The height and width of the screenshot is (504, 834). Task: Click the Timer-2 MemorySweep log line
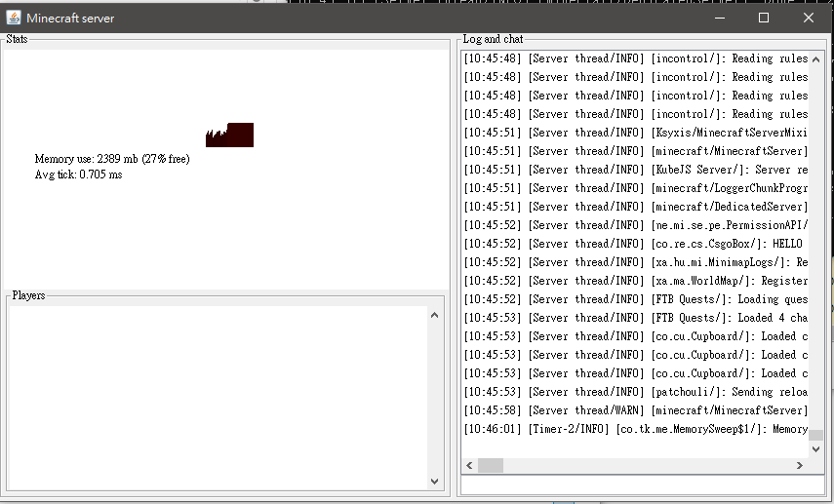point(636,429)
